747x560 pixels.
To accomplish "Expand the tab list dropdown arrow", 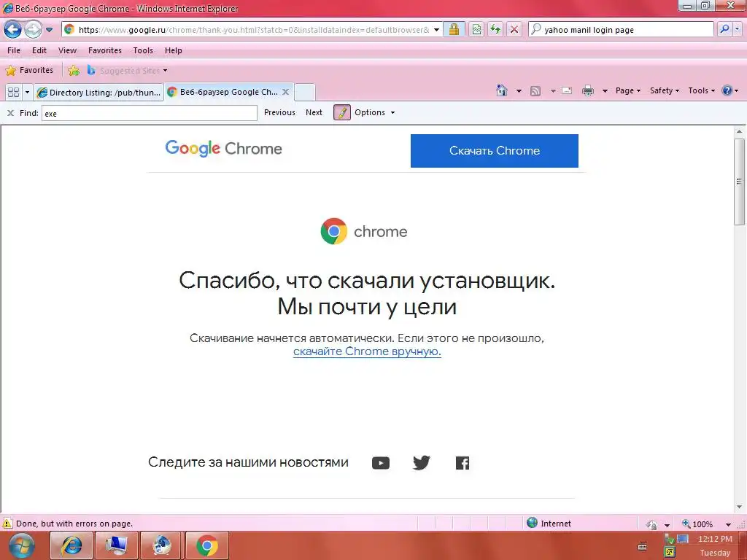I will (27, 92).
